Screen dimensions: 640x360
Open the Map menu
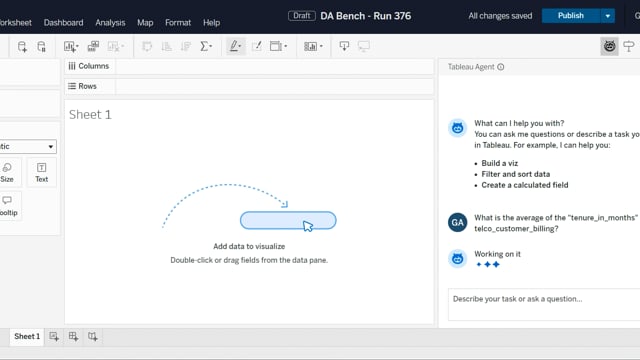(x=145, y=22)
